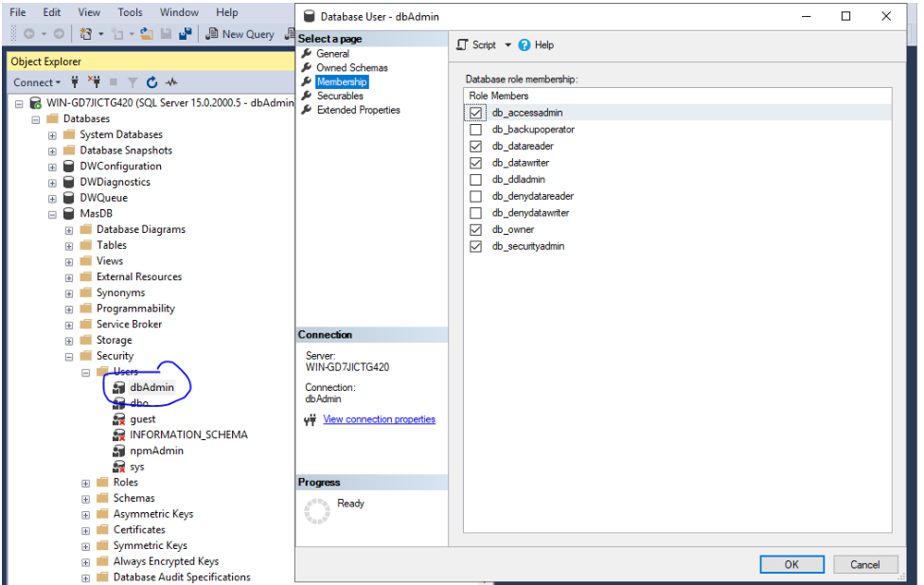Click the Disconnect plug icon with red X
Screen dimensions: 924x585
point(94,82)
